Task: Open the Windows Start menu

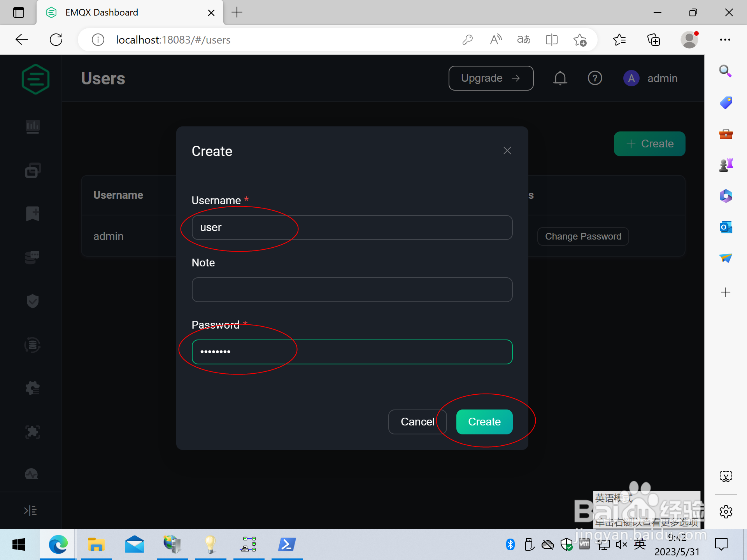Action: coord(19,544)
